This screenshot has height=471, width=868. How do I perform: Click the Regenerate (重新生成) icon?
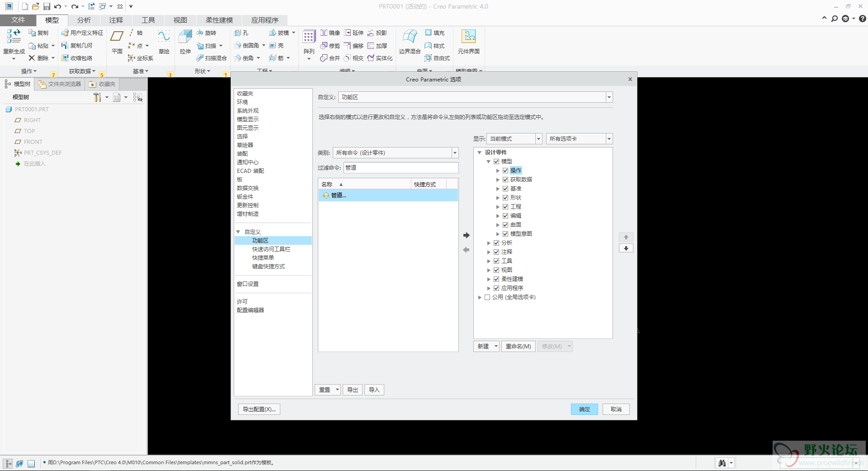(14, 37)
